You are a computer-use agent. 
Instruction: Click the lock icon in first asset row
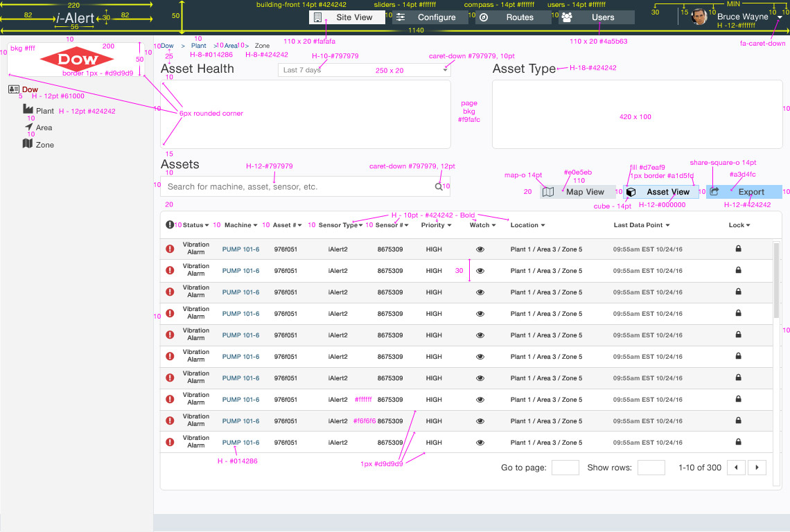738,249
